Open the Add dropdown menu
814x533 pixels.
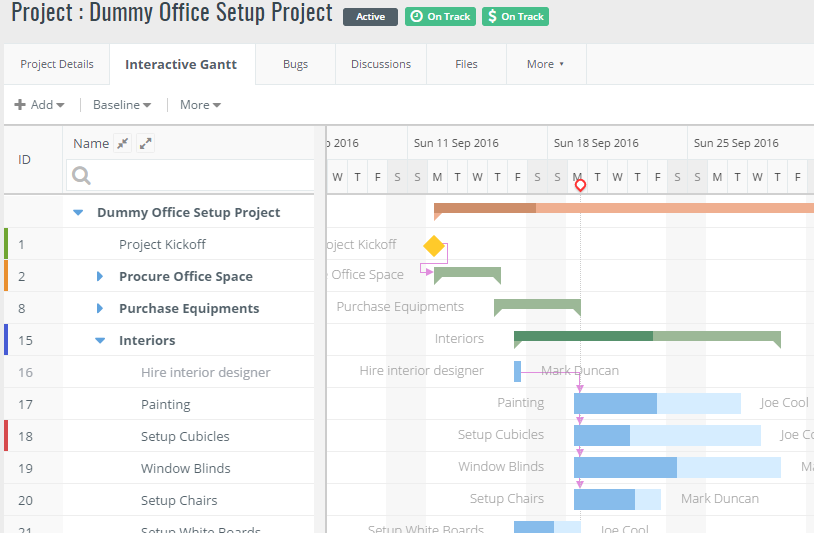click(39, 105)
